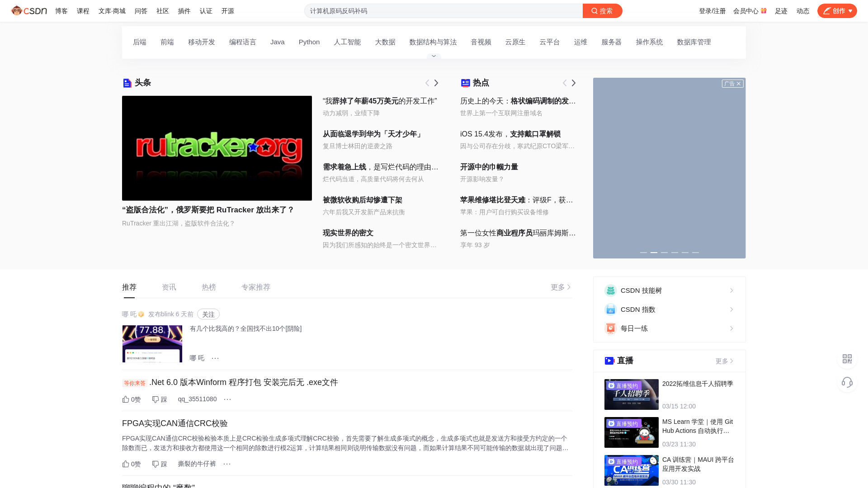Open 博客 in the top menu
Viewport: 868px width, 488px height.
pos(61,11)
